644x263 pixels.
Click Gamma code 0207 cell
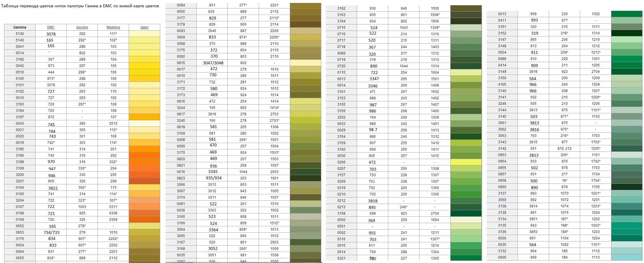[341, 169]
